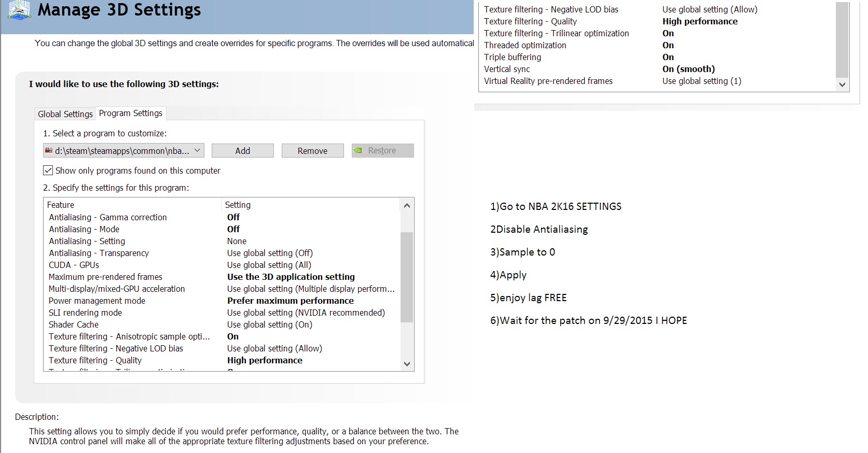
Task: Click the Manage 3D Settings header icon
Action: coord(19,10)
